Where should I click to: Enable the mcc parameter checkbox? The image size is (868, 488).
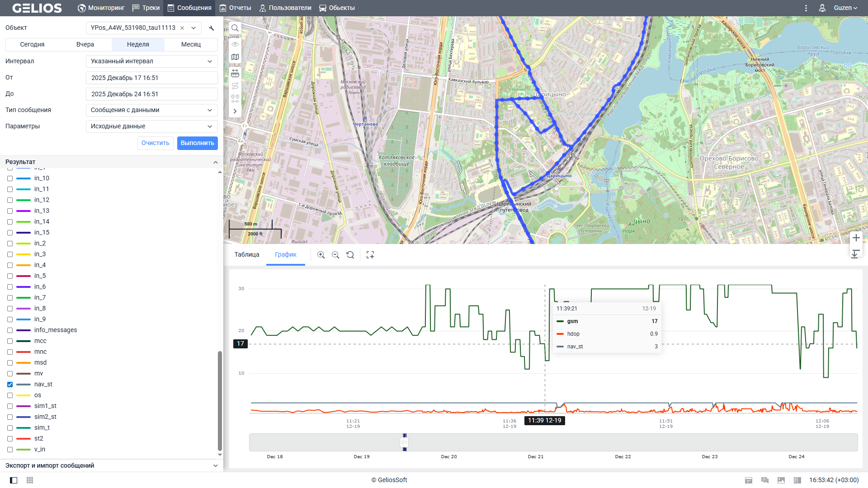click(10, 341)
